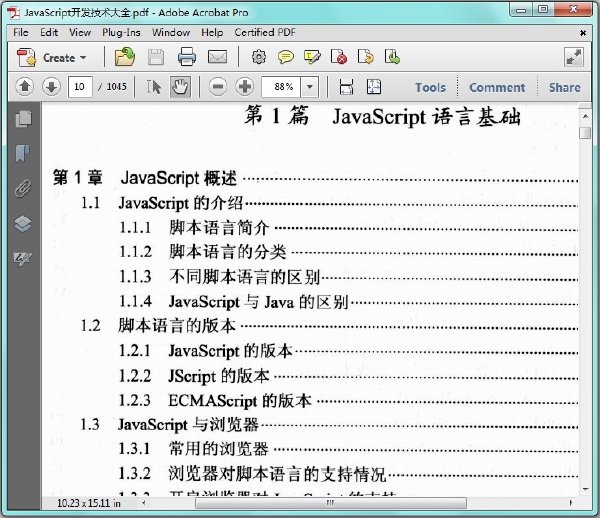The height and width of the screenshot is (518, 600).
Task: Choose the Select text cursor tool
Action: click(154, 87)
